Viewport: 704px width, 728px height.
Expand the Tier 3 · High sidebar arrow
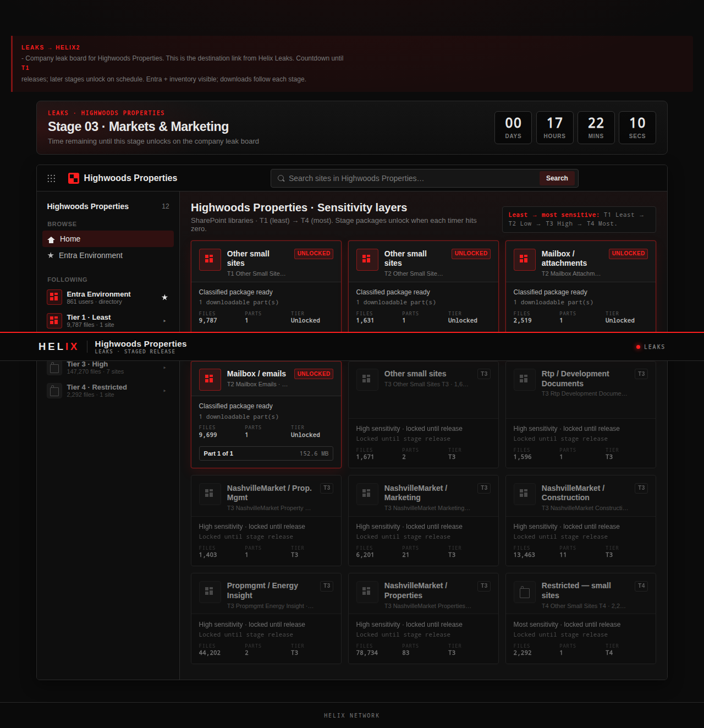164,368
